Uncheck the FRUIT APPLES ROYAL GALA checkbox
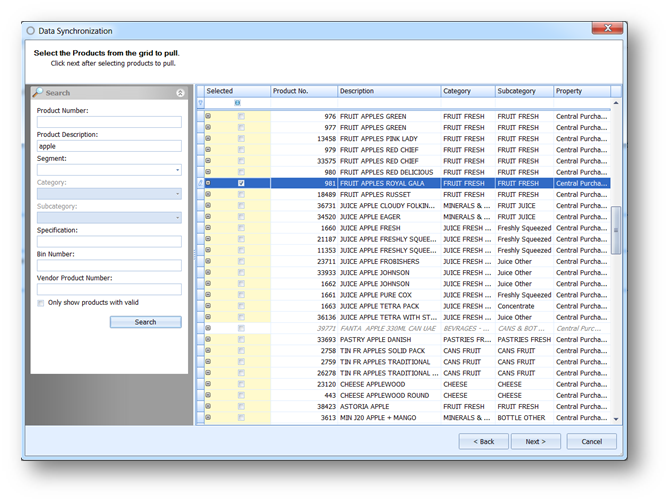Viewport: 670px width, 503px height. pos(241,183)
